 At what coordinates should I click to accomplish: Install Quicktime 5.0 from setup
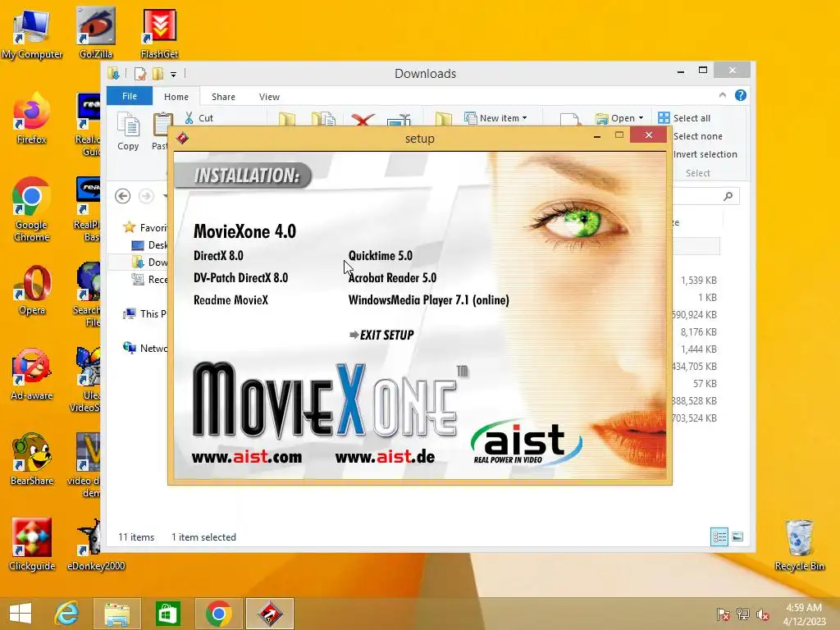click(381, 256)
